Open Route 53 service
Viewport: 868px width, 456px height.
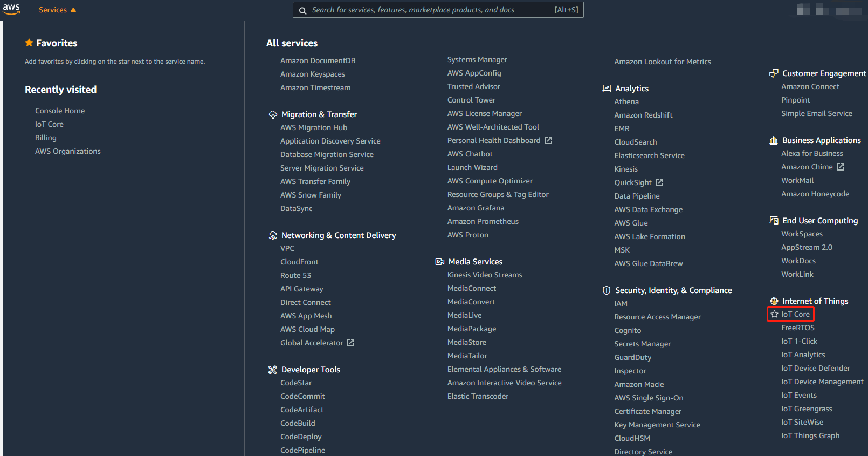coord(295,275)
